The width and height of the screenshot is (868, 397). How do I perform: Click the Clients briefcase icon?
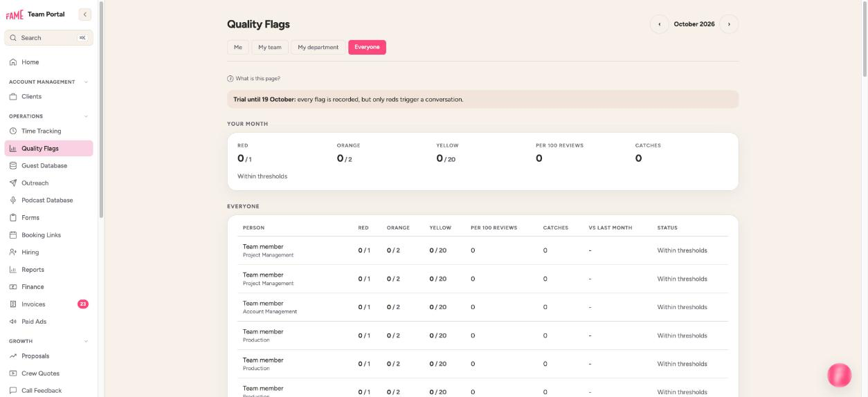click(13, 97)
